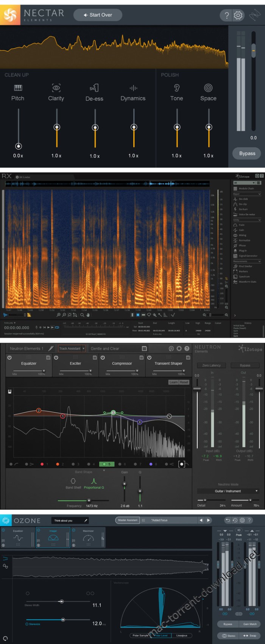
Task: Select the Imager module in Ozone
Action: [x=53, y=538]
